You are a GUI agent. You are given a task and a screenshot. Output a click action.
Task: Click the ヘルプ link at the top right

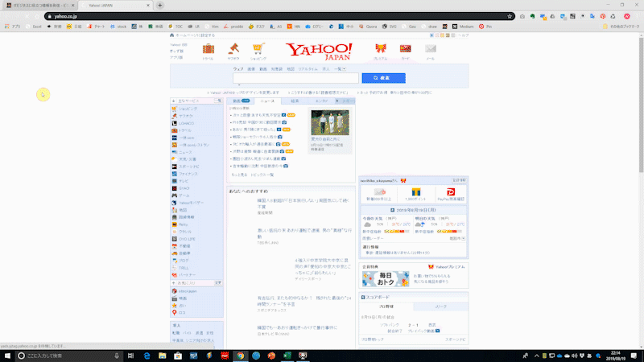pyautogui.click(x=464, y=35)
